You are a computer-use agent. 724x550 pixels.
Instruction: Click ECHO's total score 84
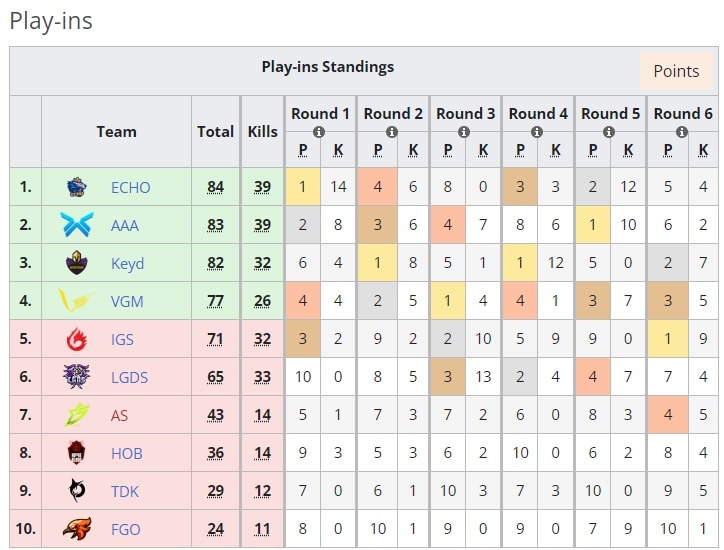(215, 187)
